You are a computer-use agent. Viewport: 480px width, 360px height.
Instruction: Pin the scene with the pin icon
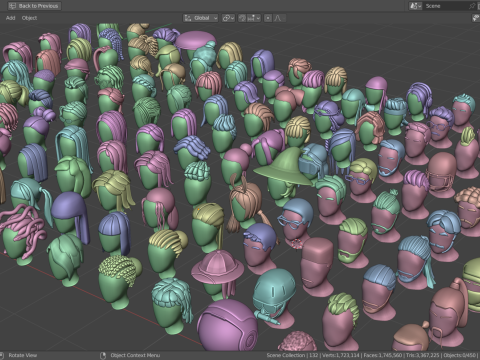tap(472, 6)
